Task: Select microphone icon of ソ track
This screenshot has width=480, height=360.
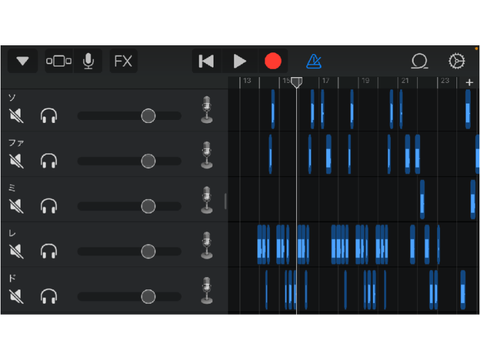Action: (207, 110)
